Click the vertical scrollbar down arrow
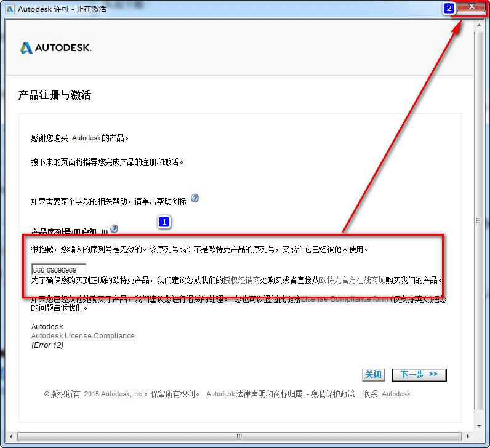 pyautogui.click(x=479, y=426)
